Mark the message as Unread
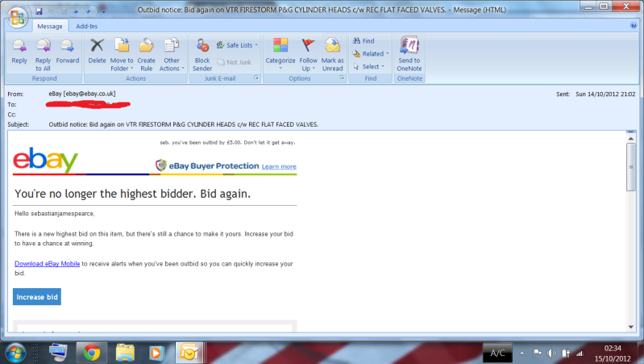Image resolution: width=644 pixels, height=364 pixels. (x=332, y=54)
